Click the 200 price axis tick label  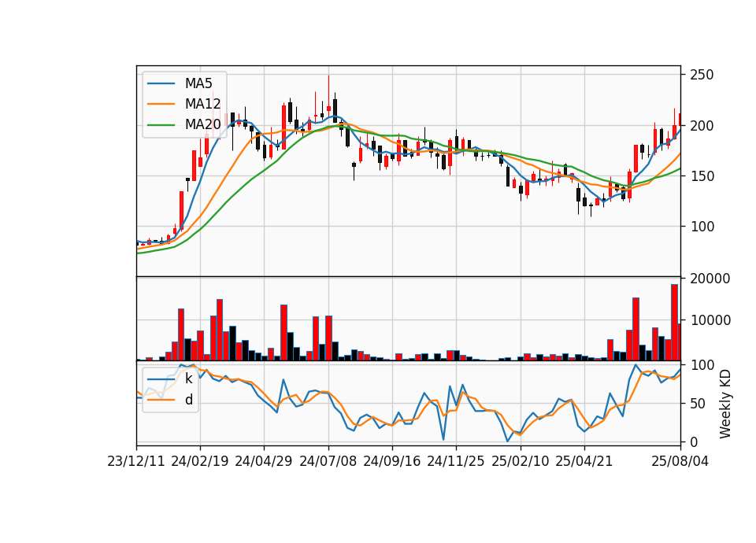pos(702,125)
